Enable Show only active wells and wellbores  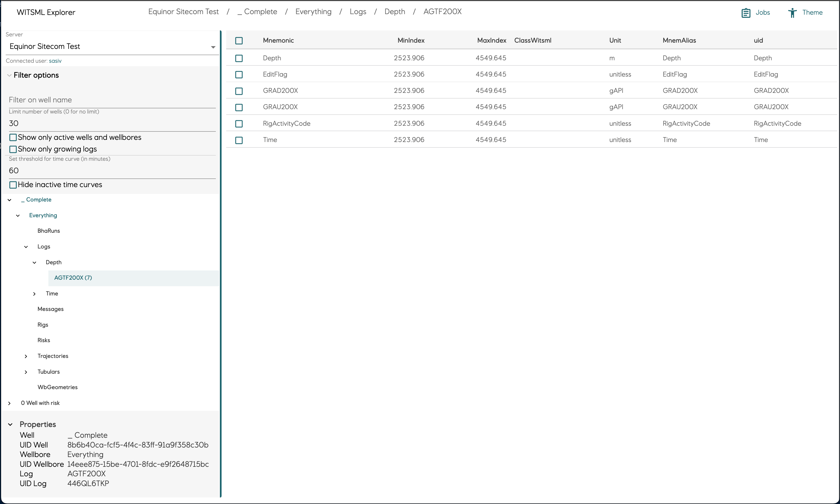(x=13, y=138)
